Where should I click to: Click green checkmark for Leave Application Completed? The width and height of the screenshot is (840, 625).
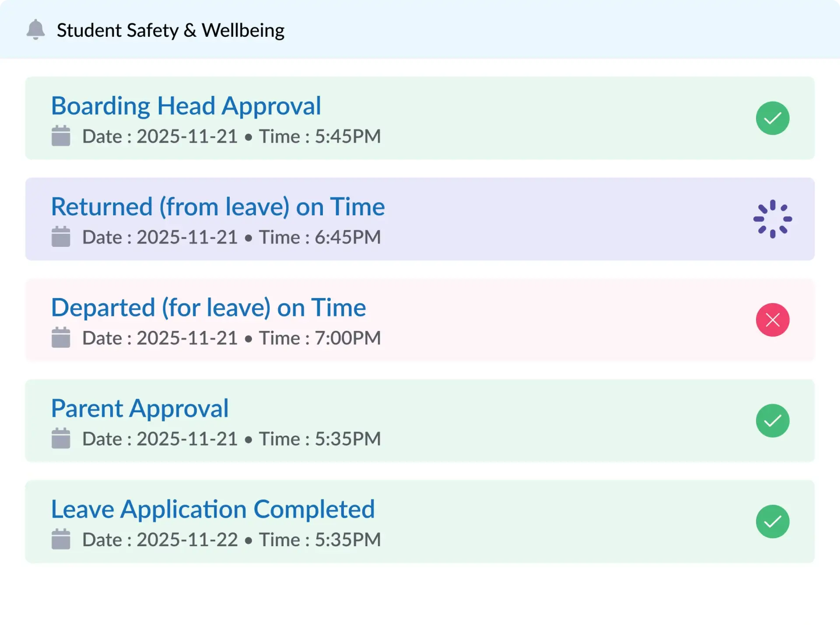point(772,521)
